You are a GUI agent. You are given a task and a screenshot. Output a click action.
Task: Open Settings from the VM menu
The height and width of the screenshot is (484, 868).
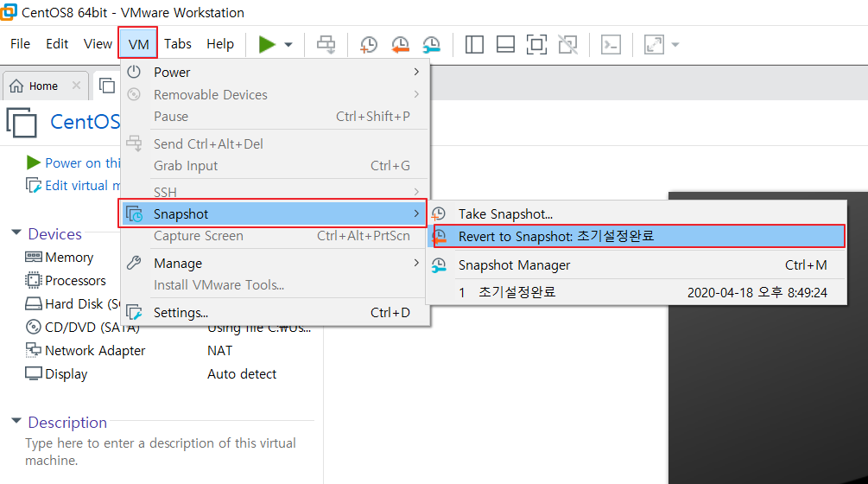(x=275, y=312)
